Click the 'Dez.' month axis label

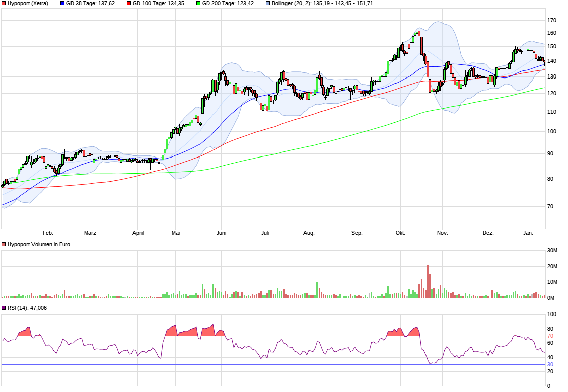click(488, 233)
